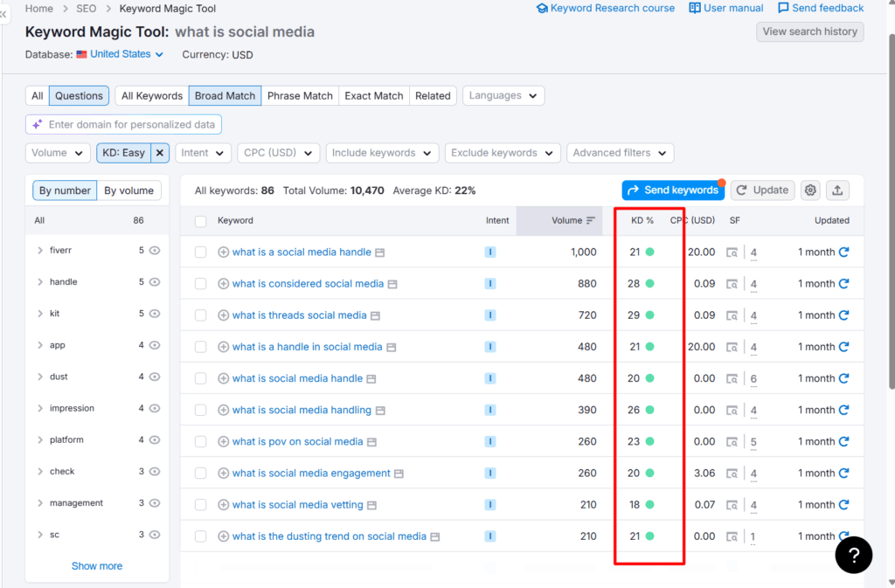Open Include keywords dropdown
This screenshot has height=588, width=895.
tap(382, 153)
